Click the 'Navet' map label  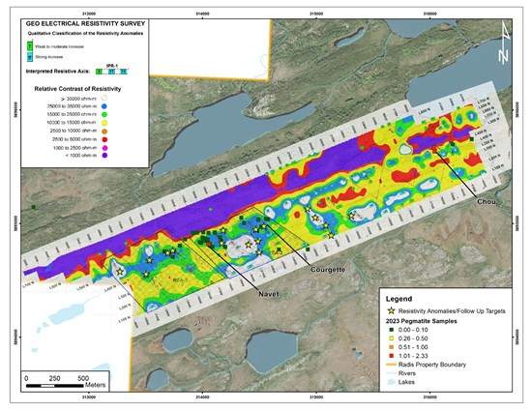pyautogui.click(x=269, y=294)
